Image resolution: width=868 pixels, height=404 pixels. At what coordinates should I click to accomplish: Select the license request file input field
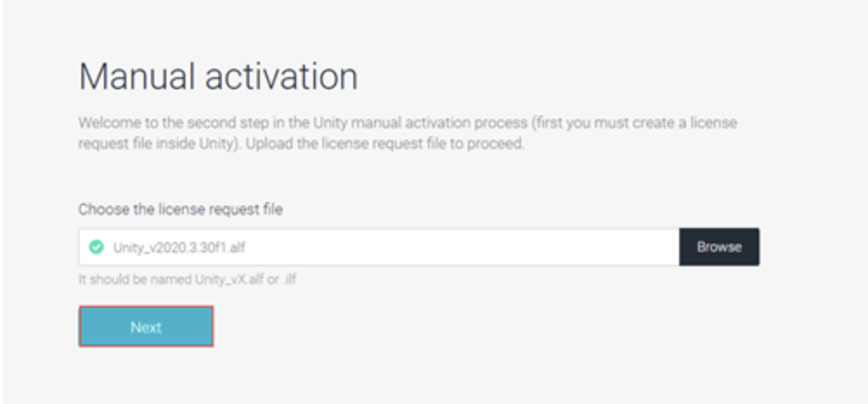[379, 246]
